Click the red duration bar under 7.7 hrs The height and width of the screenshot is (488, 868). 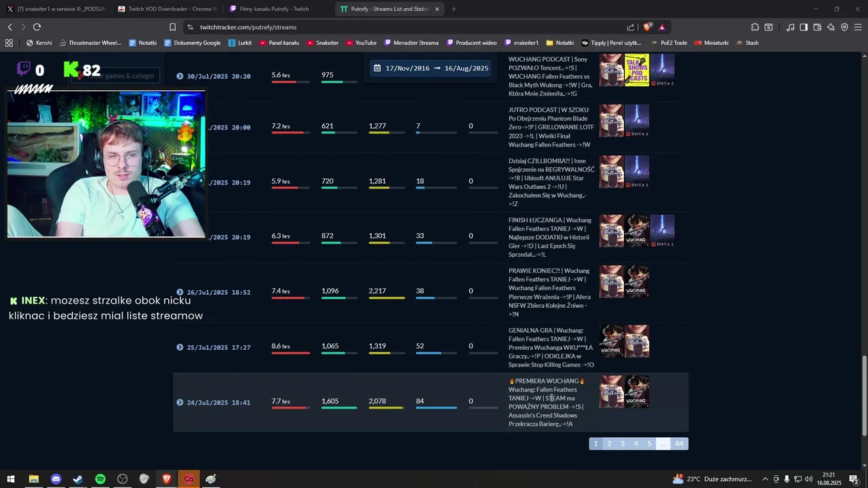(x=290, y=408)
